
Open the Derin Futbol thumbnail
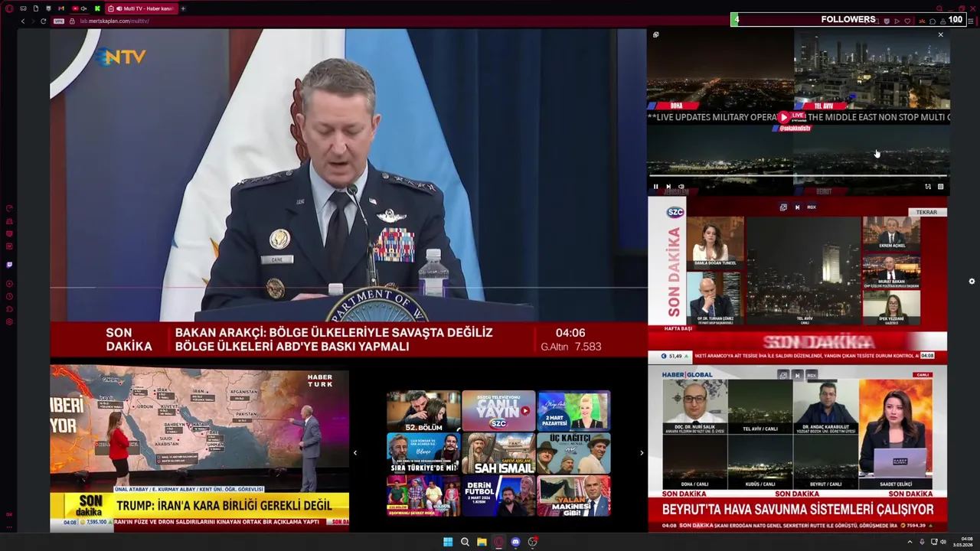498,495
